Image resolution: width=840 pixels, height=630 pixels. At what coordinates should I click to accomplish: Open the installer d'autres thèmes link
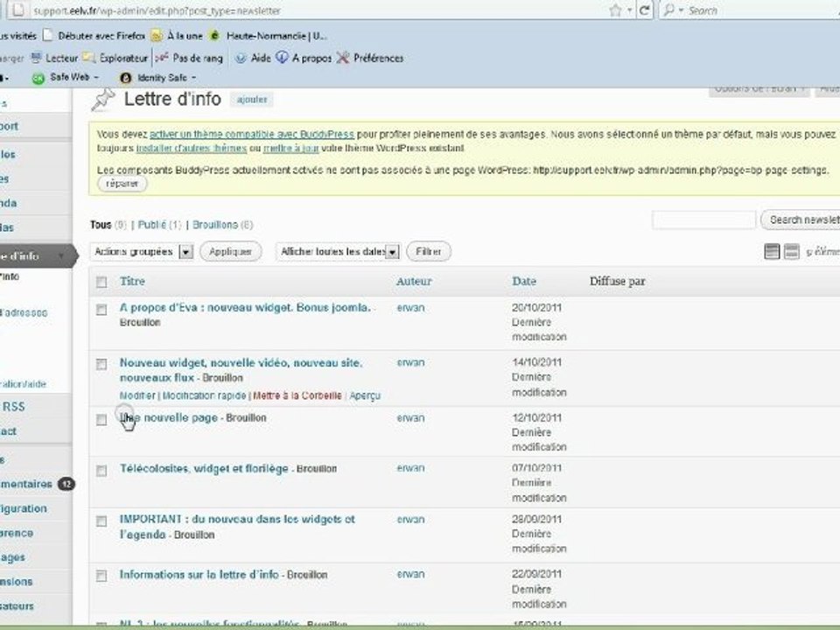pos(192,149)
